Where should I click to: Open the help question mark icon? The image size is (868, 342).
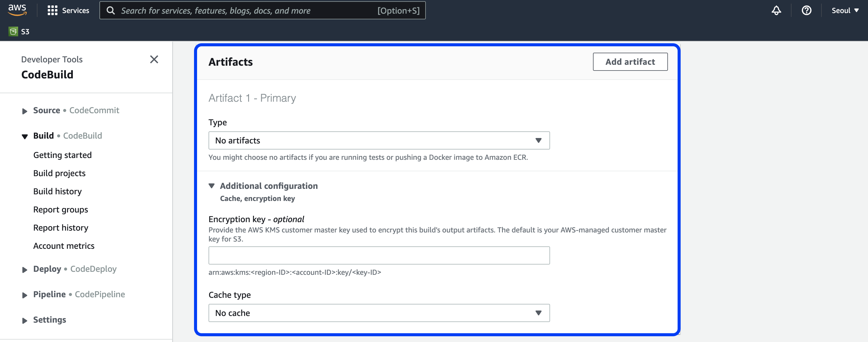[x=806, y=11]
